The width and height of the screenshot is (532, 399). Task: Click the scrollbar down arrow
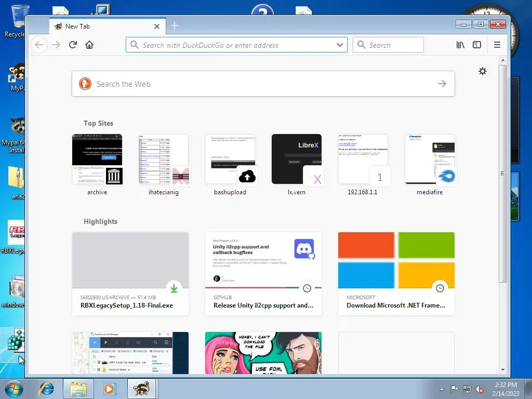(503, 369)
